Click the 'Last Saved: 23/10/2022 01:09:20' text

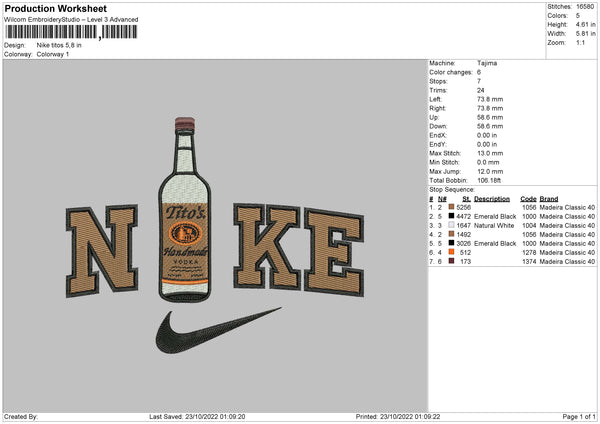coord(197,417)
